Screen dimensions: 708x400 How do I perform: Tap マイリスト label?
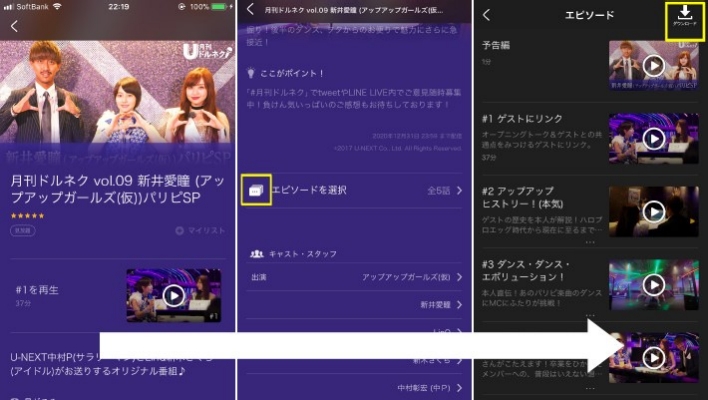pos(206,231)
